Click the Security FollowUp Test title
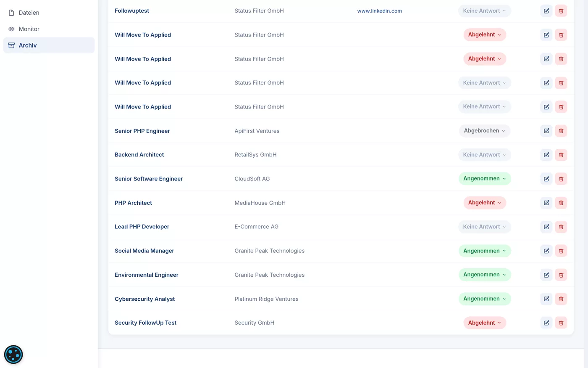Viewport: 588px width, 368px height. pyautogui.click(x=146, y=323)
